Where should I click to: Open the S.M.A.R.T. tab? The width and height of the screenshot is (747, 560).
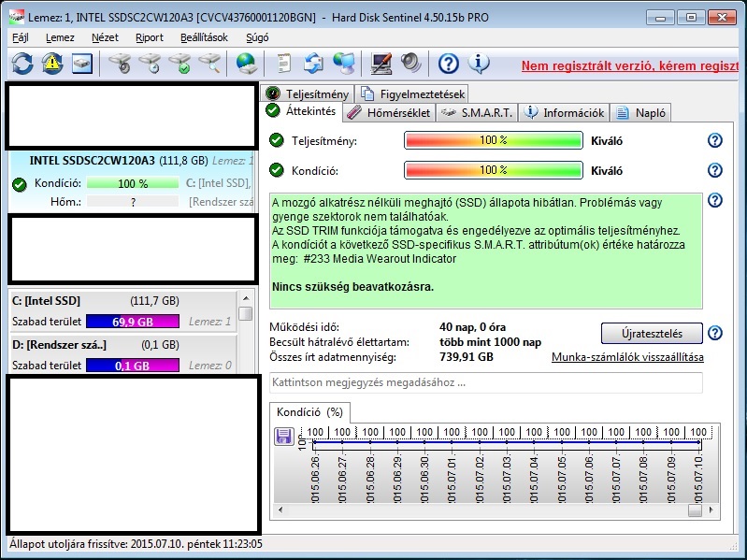click(477, 113)
